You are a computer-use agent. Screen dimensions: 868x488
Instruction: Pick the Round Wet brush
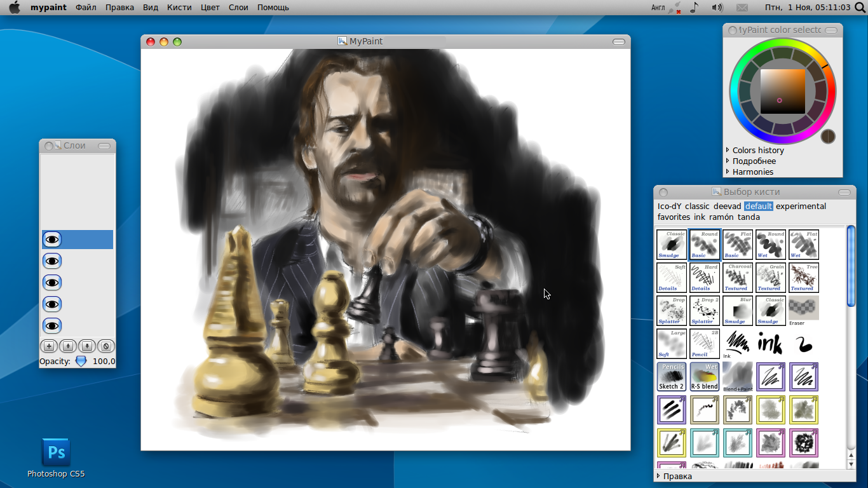[x=771, y=245]
